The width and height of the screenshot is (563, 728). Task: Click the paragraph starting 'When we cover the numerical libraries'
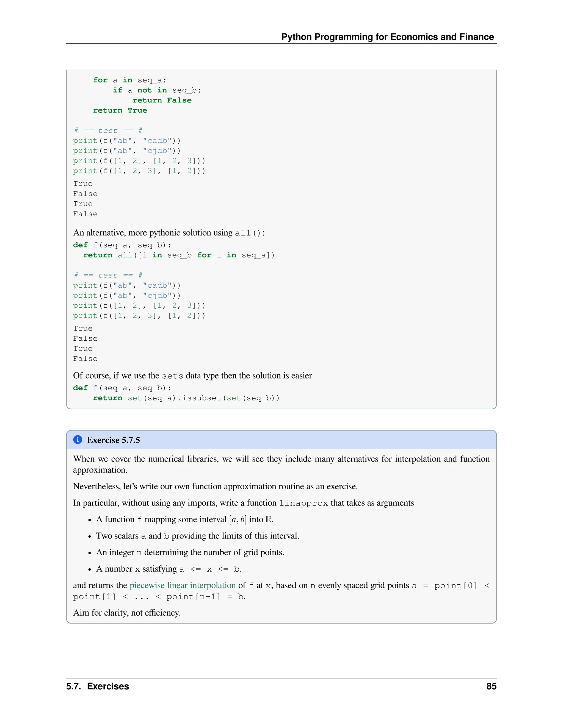[281, 464]
